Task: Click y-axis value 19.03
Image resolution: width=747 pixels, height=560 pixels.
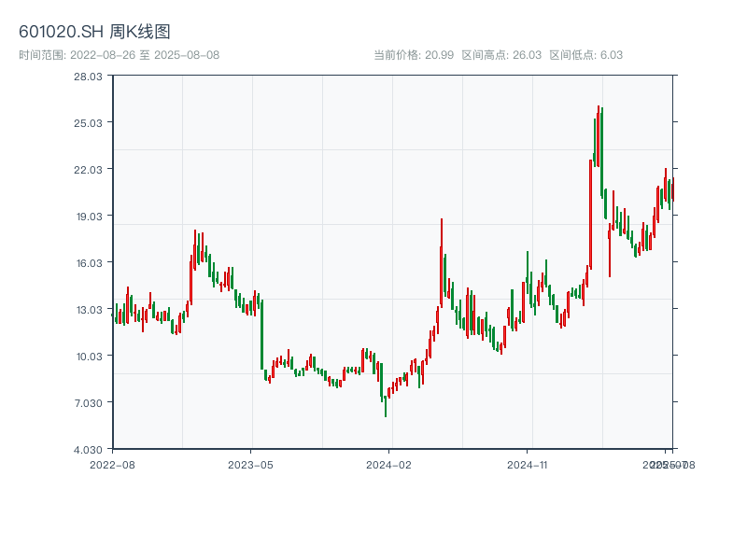Action: coord(89,217)
